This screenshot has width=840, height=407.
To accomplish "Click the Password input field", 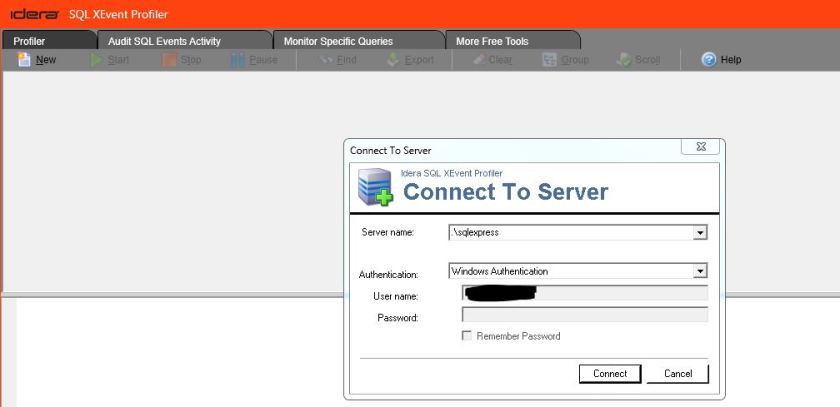I will click(x=584, y=315).
